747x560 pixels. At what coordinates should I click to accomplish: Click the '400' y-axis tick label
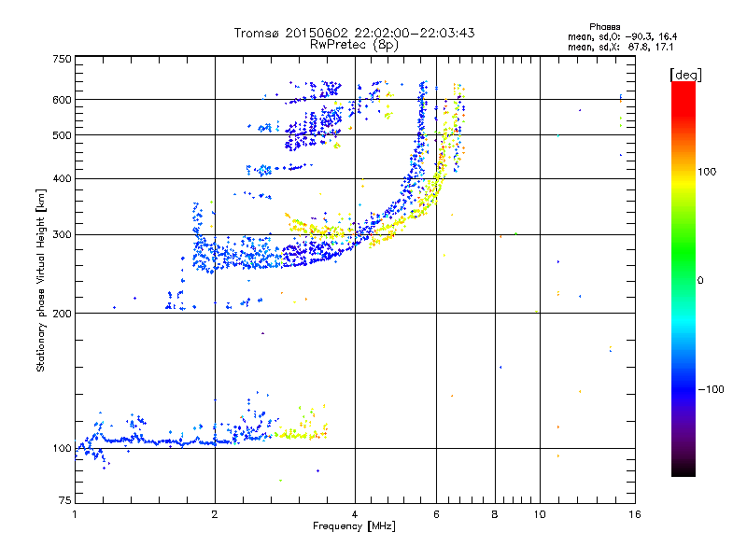(x=63, y=179)
